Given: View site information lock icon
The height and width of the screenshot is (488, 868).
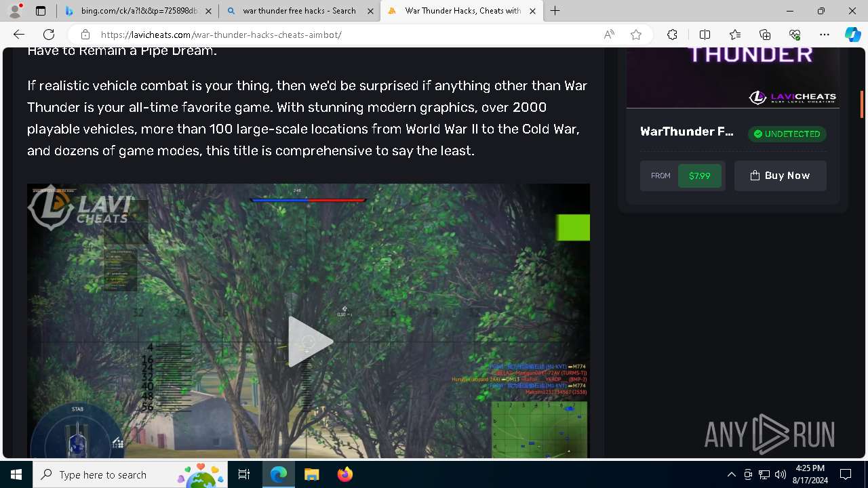Looking at the screenshot, I should coord(85,35).
